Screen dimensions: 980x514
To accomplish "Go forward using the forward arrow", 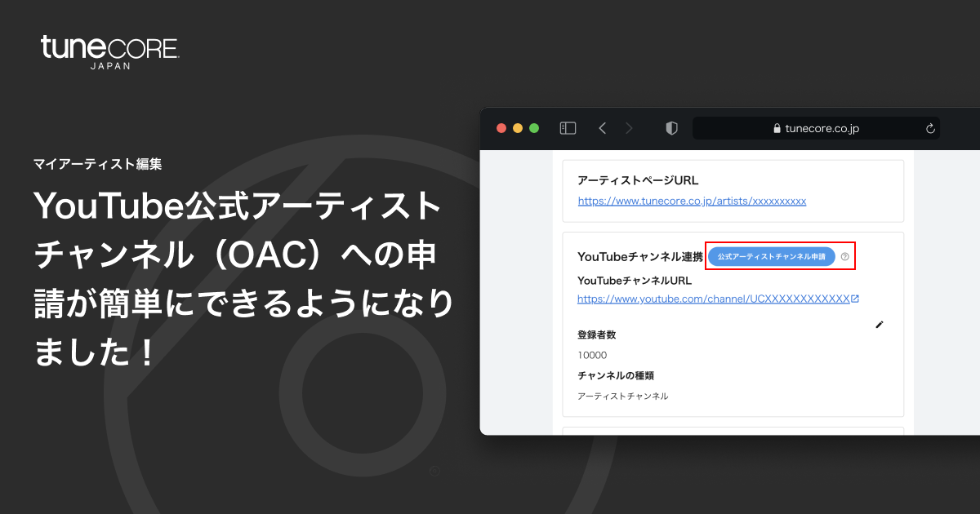I will (x=629, y=128).
